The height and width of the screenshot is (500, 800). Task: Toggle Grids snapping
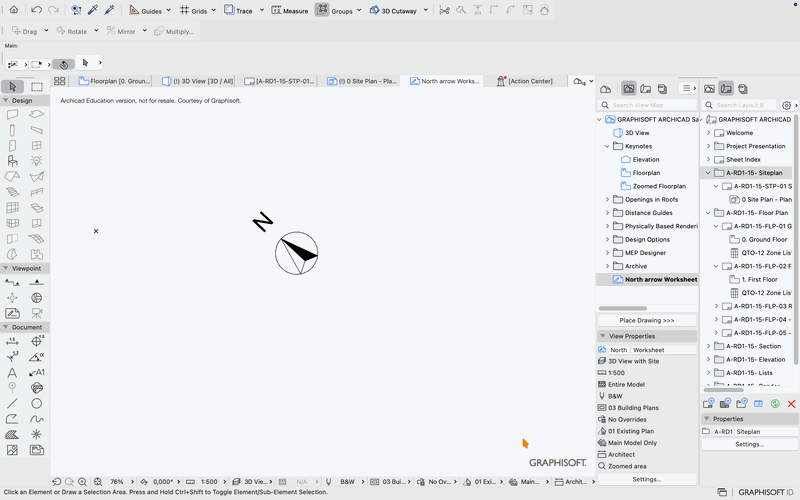point(193,10)
